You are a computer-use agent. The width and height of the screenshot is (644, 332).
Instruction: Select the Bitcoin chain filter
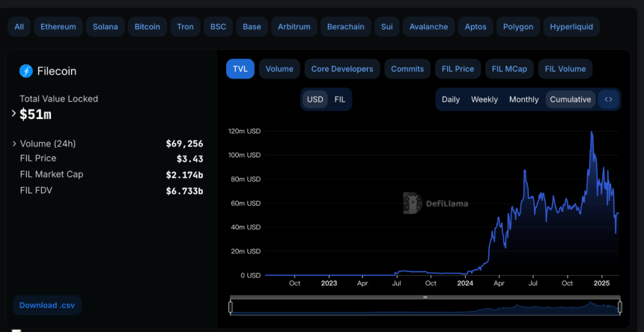[x=148, y=27]
